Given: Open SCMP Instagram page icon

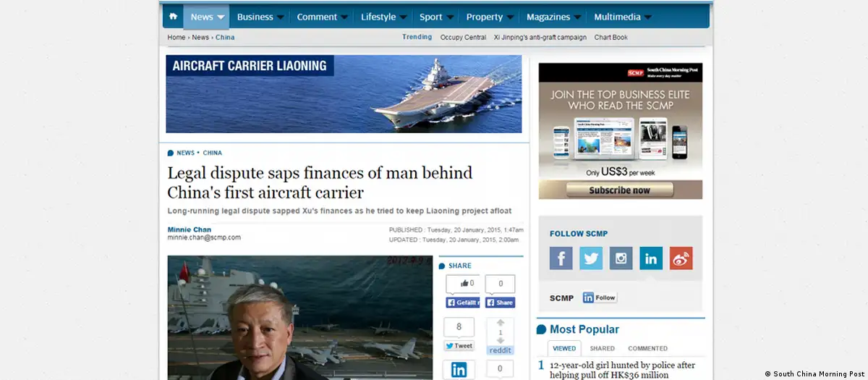Looking at the screenshot, I should click(621, 258).
